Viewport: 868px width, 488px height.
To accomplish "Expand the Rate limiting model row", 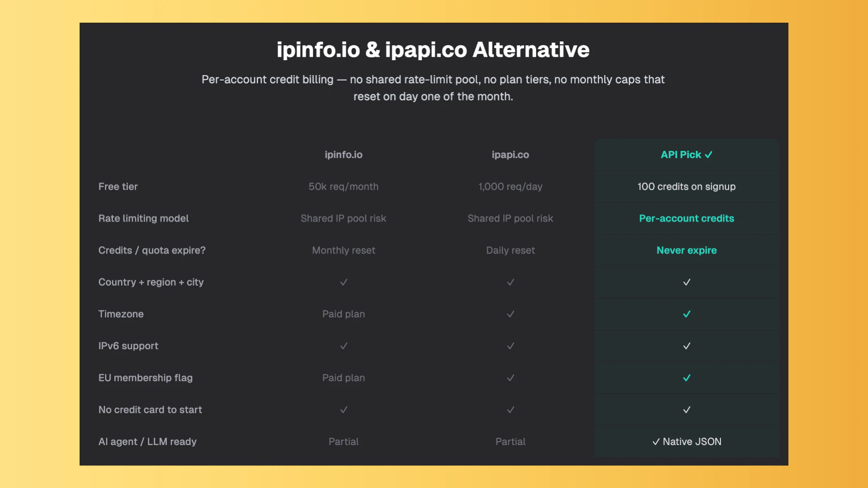I will [x=143, y=218].
